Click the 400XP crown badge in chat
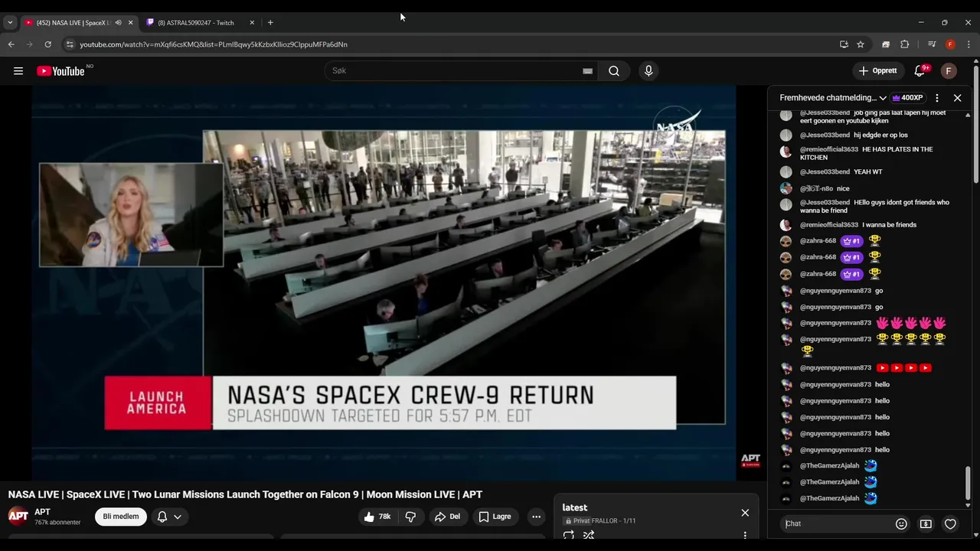Viewport: 980px width, 551px height. [x=907, y=98]
